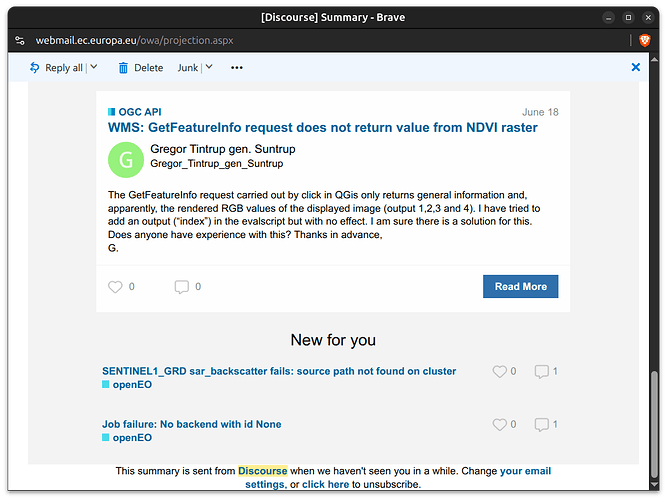666x500 pixels.
Task: Open Job failure No backend topic
Action: tap(192, 424)
